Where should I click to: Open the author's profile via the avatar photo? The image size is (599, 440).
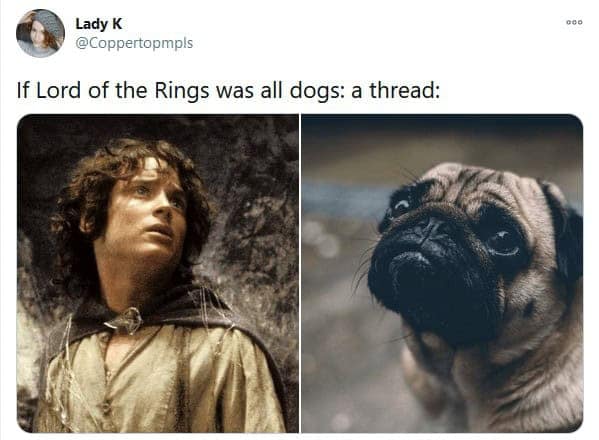coord(40,34)
